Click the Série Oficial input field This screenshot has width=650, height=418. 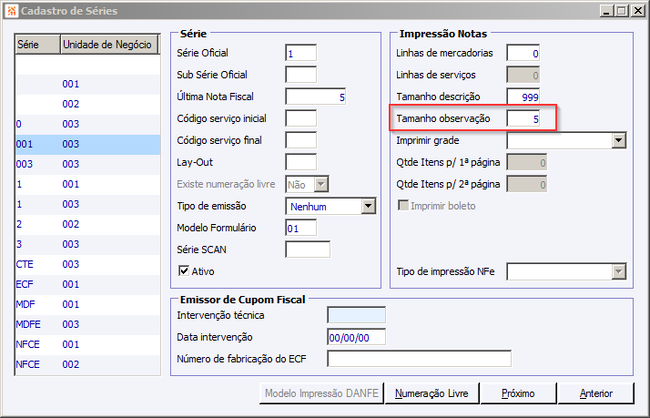(x=301, y=53)
